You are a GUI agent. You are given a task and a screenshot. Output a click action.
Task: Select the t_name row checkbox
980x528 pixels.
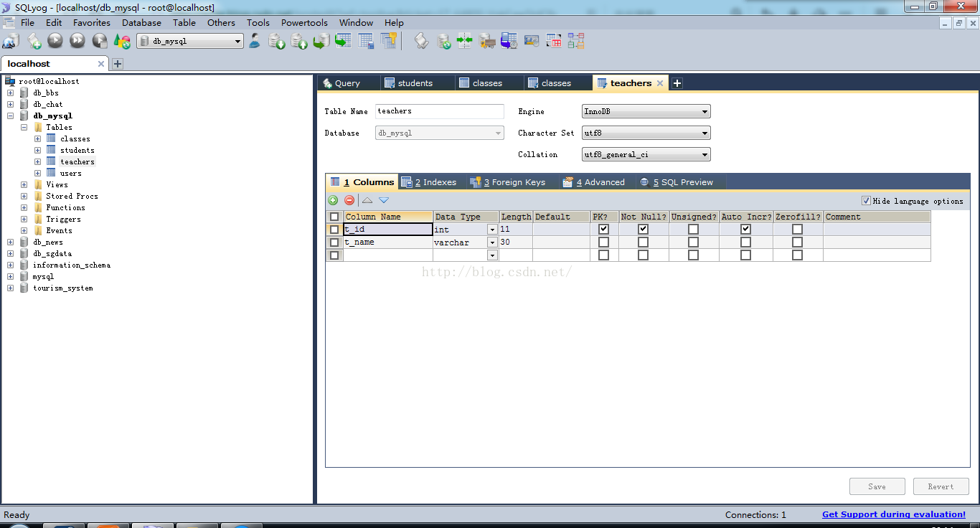(x=334, y=242)
